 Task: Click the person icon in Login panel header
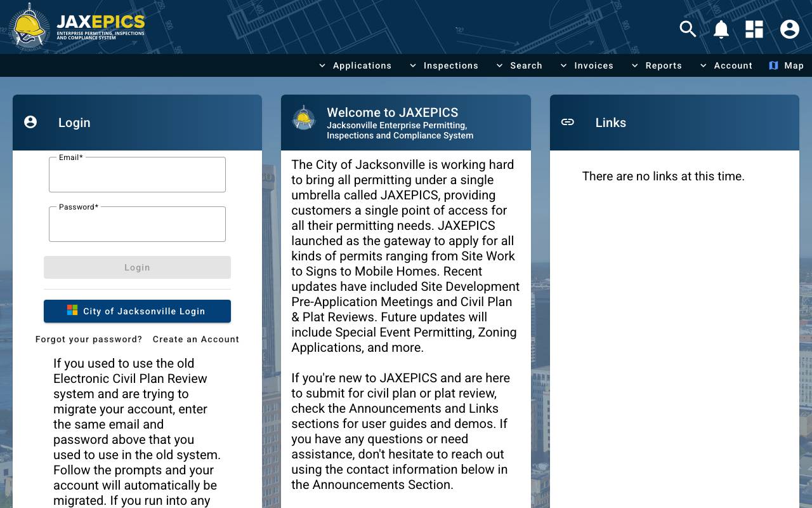pyautogui.click(x=30, y=122)
